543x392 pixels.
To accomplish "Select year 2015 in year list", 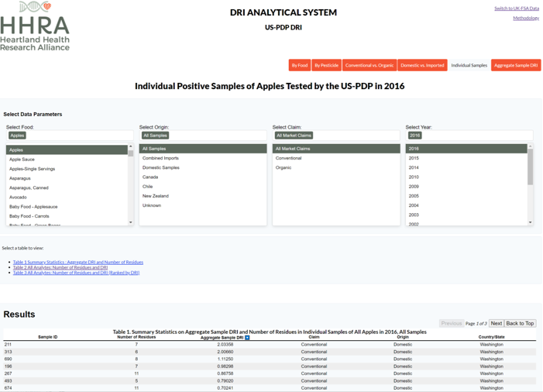I will (466, 158).
